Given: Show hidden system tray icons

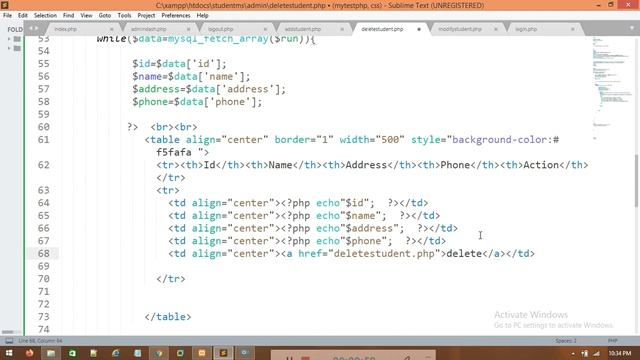Looking at the screenshot, I should [573, 353].
